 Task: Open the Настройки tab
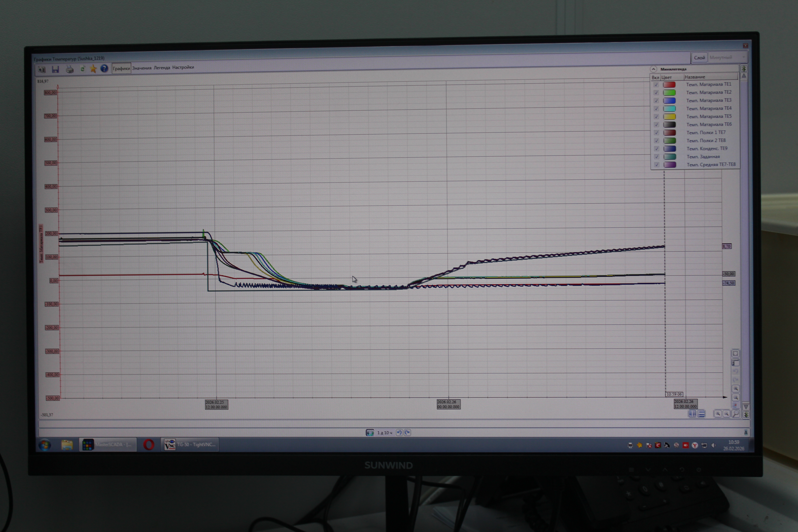click(x=183, y=67)
